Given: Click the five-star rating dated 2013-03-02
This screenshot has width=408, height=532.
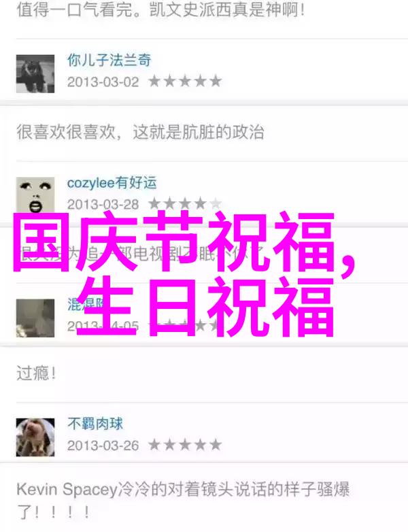Looking at the screenshot, I should point(185,82).
